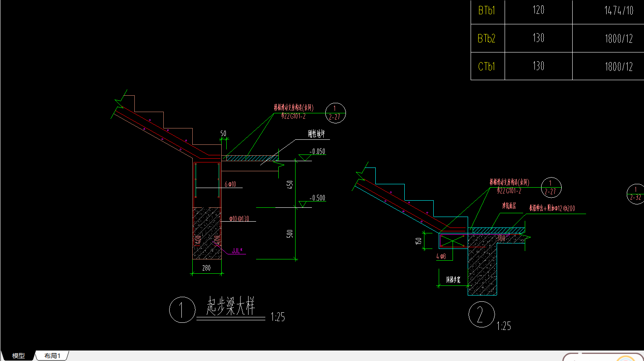Screen dimensions: 644x361
Task: Click the vertical 500 dimension
Action: tap(290, 234)
